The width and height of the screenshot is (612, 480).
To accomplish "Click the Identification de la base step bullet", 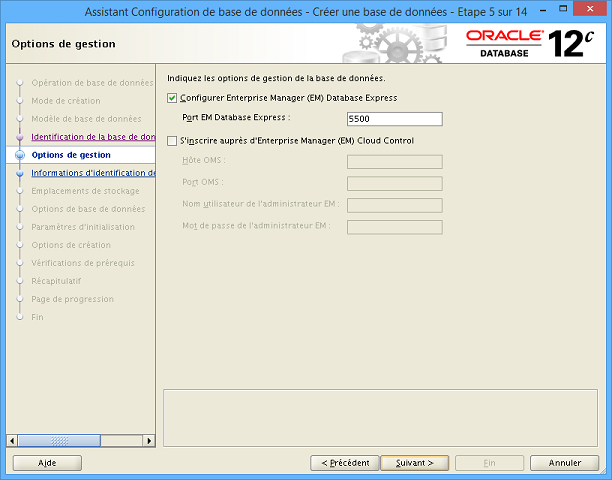I will 20,137.
